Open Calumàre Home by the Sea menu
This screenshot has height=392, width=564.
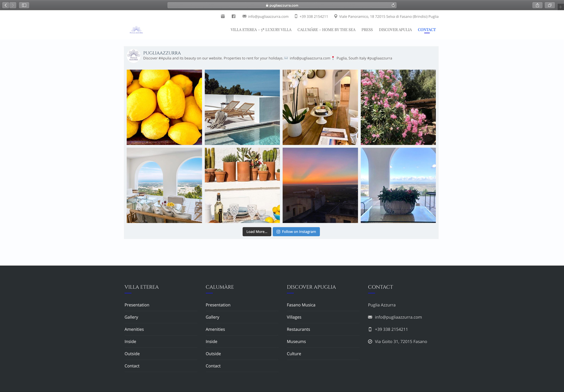click(x=326, y=30)
